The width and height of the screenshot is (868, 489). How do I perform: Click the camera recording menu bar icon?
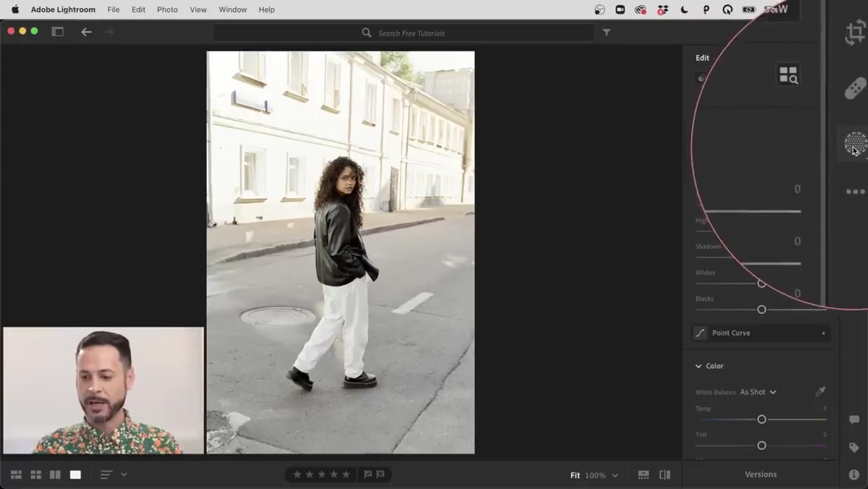click(620, 9)
